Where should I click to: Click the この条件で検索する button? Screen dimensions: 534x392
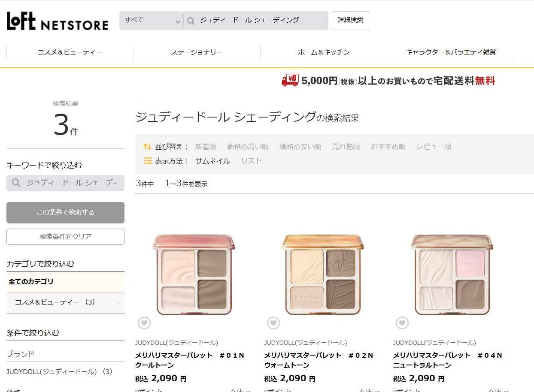click(x=65, y=213)
